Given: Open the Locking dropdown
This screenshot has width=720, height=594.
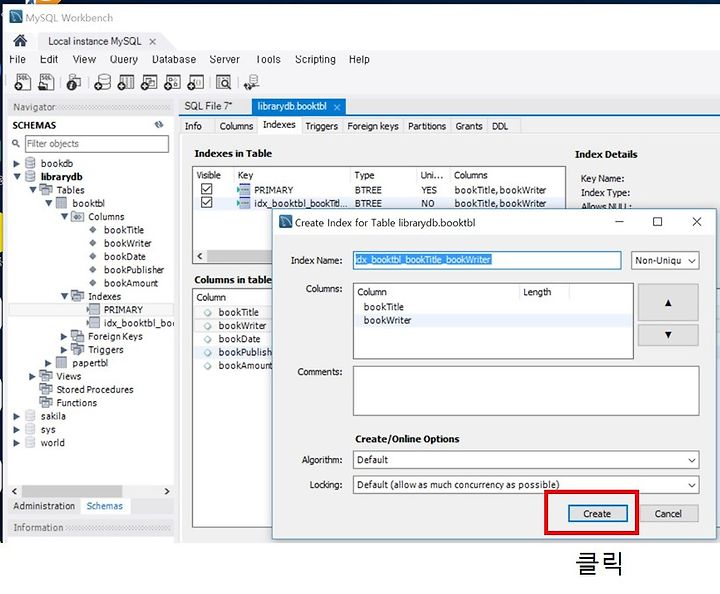Looking at the screenshot, I should (526, 485).
